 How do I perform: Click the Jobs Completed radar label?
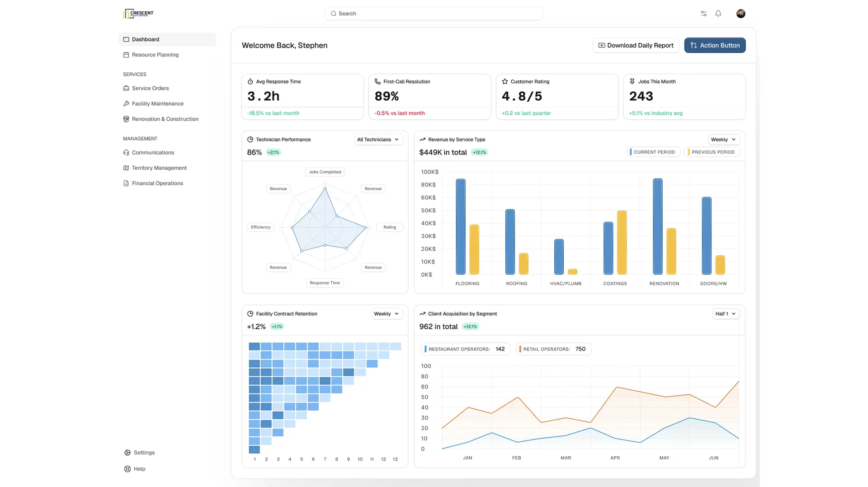[x=325, y=172]
